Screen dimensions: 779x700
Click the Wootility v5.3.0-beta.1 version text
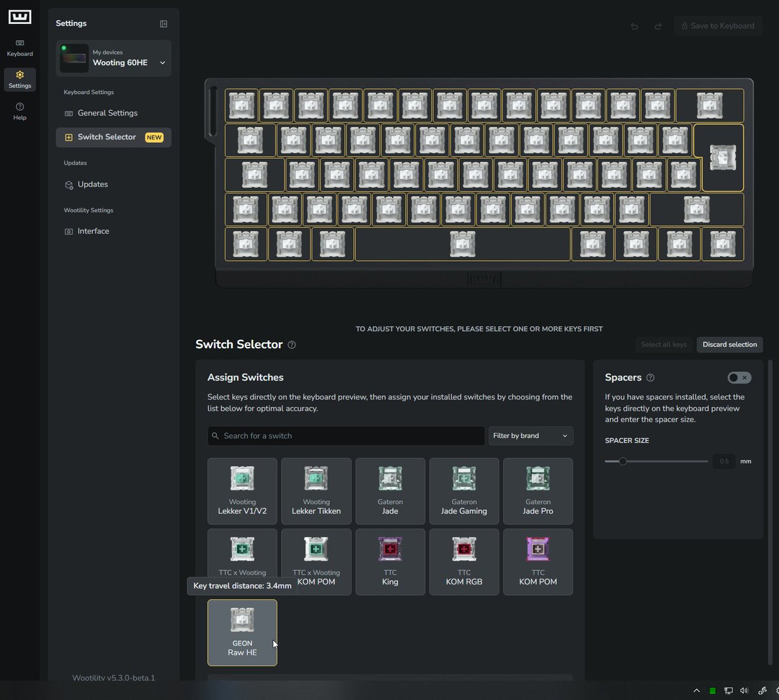pos(114,677)
